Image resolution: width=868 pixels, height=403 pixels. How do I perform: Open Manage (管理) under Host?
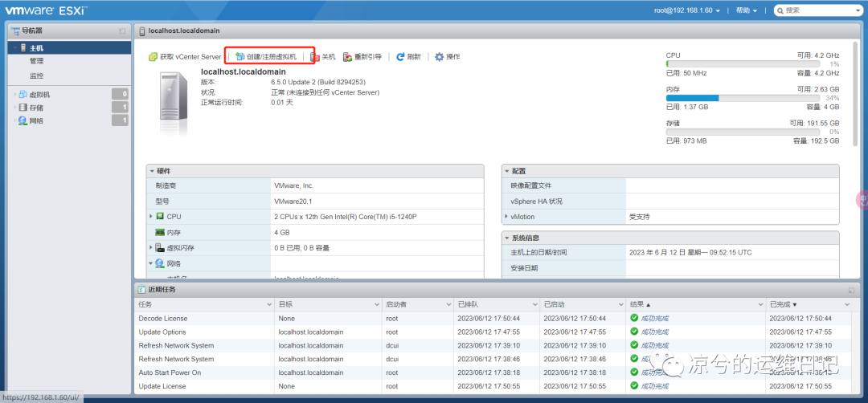click(36, 61)
